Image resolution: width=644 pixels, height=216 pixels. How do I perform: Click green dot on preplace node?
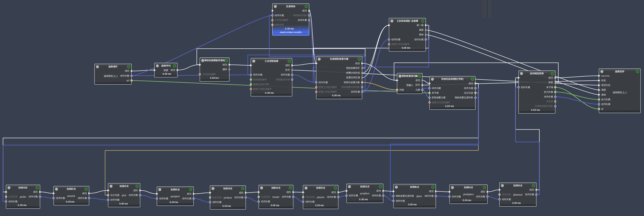[x=380, y=187]
